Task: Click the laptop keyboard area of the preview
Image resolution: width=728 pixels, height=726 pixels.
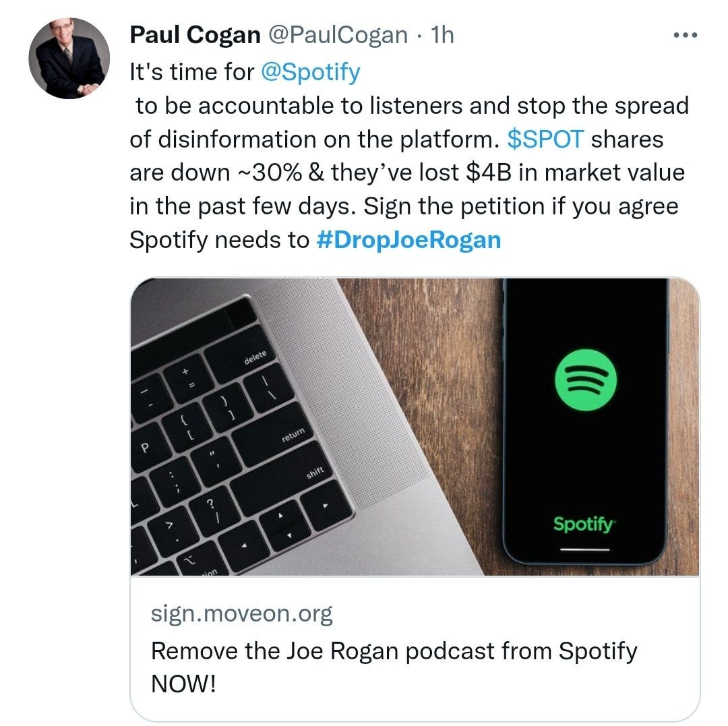Action: (241, 446)
